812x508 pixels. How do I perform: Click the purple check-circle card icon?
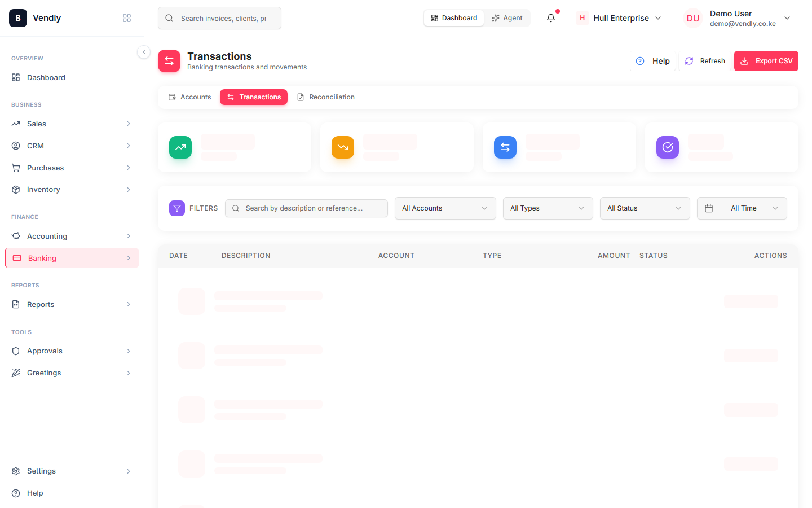[668, 147]
